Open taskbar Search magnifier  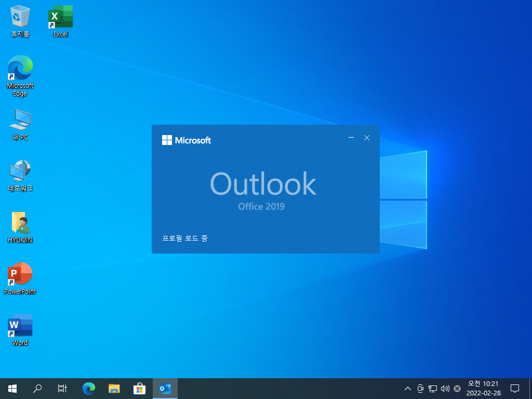(x=37, y=389)
